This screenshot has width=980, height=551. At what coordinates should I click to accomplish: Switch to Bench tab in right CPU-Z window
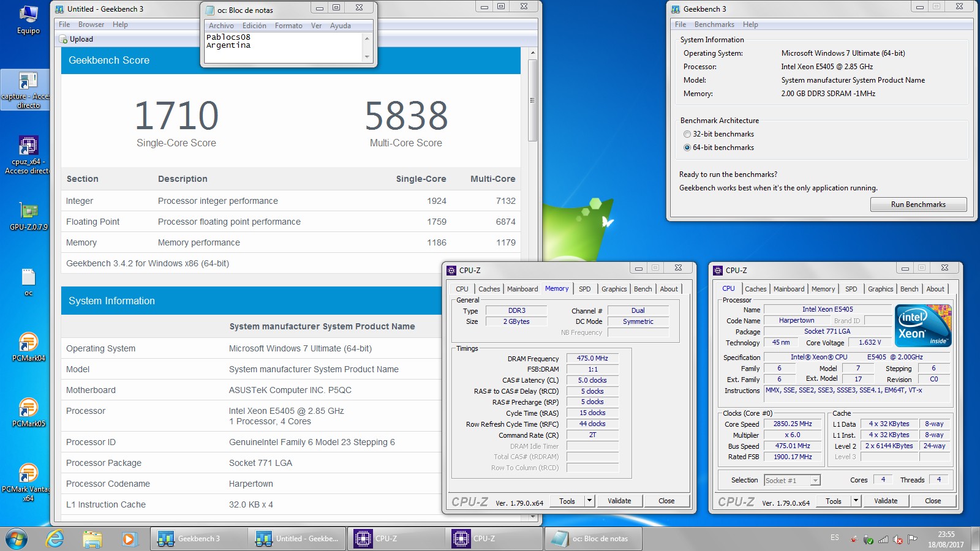(x=909, y=289)
